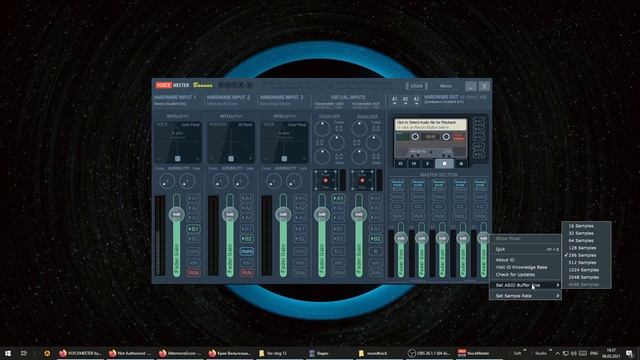640x360 pixels.
Task: Toggle the cassette recorder B1 bus button
Action: coord(478,146)
